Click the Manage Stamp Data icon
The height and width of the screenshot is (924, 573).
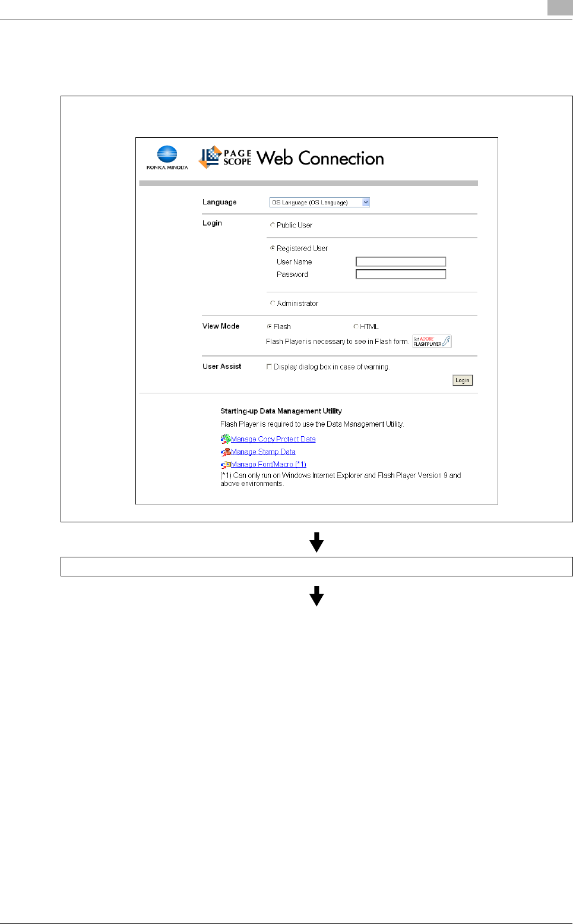pyautogui.click(x=226, y=452)
